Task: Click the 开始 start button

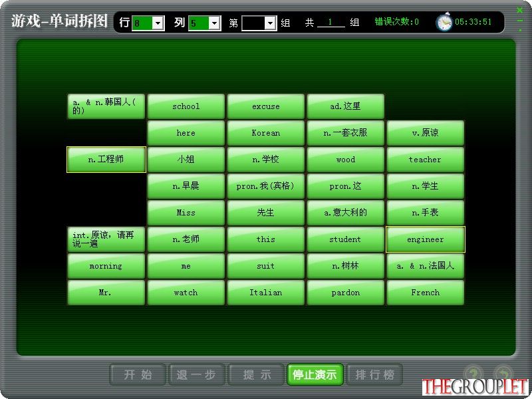Action: click(x=138, y=374)
